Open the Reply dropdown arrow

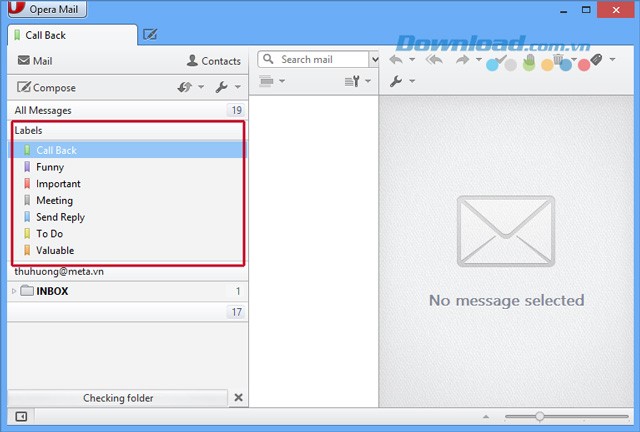click(412, 60)
